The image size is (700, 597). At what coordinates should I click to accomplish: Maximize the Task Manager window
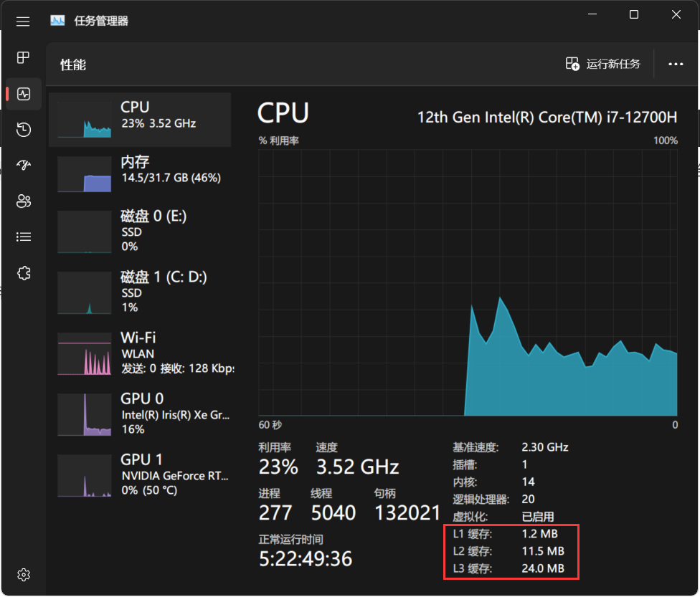tap(633, 15)
